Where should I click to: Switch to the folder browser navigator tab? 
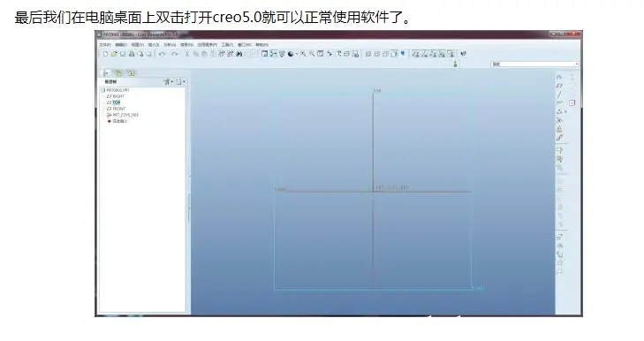click(118, 73)
